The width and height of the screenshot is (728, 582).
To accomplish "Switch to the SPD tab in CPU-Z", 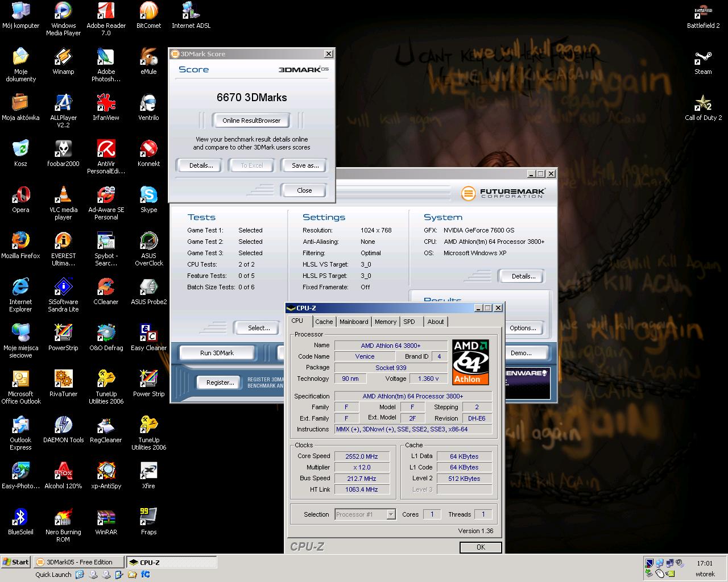I will pos(409,322).
